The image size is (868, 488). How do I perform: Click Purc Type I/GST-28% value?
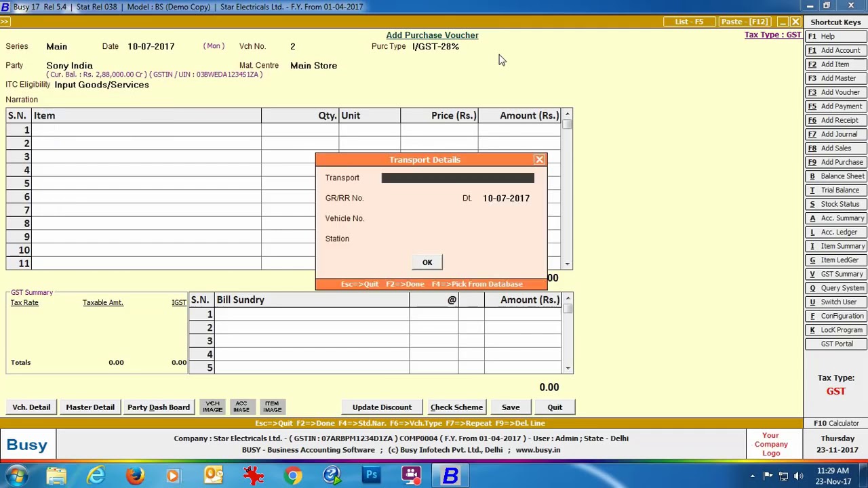(435, 47)
